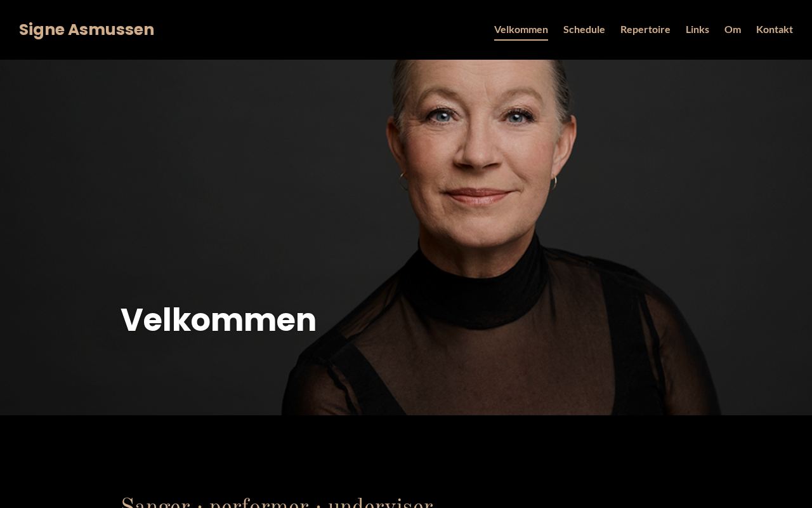The height and width of the screenshot is (508, 812).
Task: Click the word performer in the subtitle
Action: click(259, 503)
